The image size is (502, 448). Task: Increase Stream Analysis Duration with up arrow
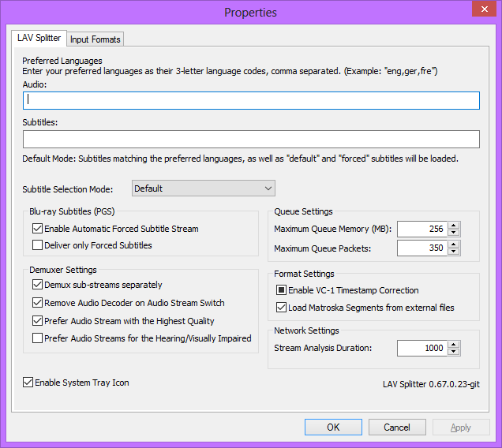pos(453,345)
